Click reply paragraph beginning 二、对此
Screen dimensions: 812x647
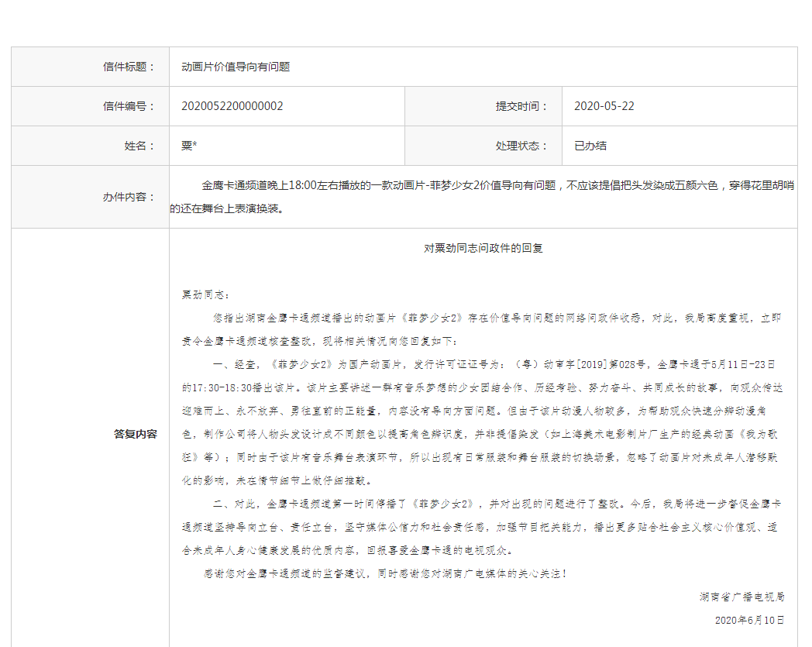481,527
